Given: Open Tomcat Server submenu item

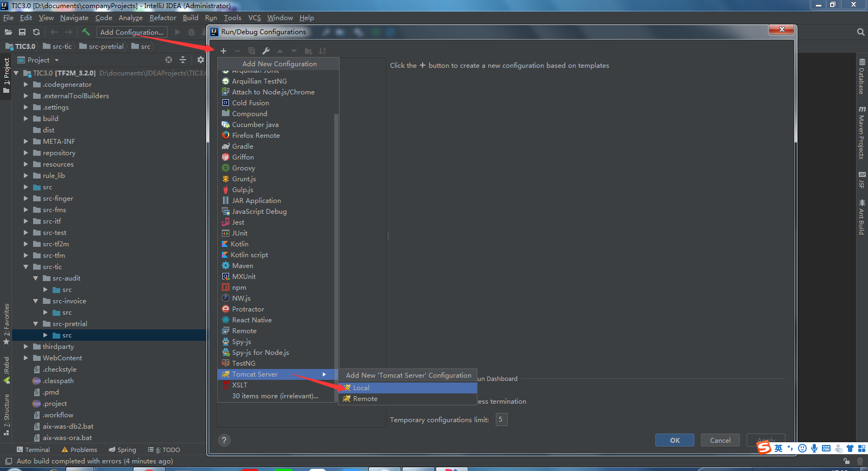Looking at the screenshot, I should (277, 374).
